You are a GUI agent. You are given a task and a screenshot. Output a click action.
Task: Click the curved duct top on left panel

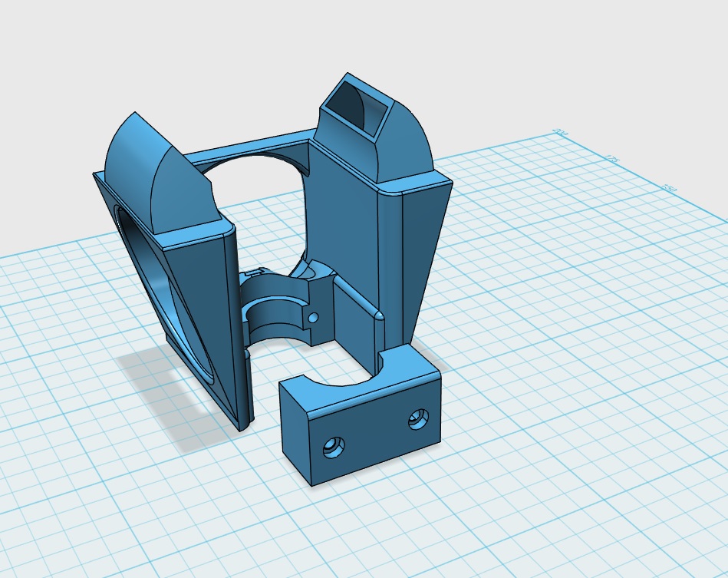pos(158,174)
